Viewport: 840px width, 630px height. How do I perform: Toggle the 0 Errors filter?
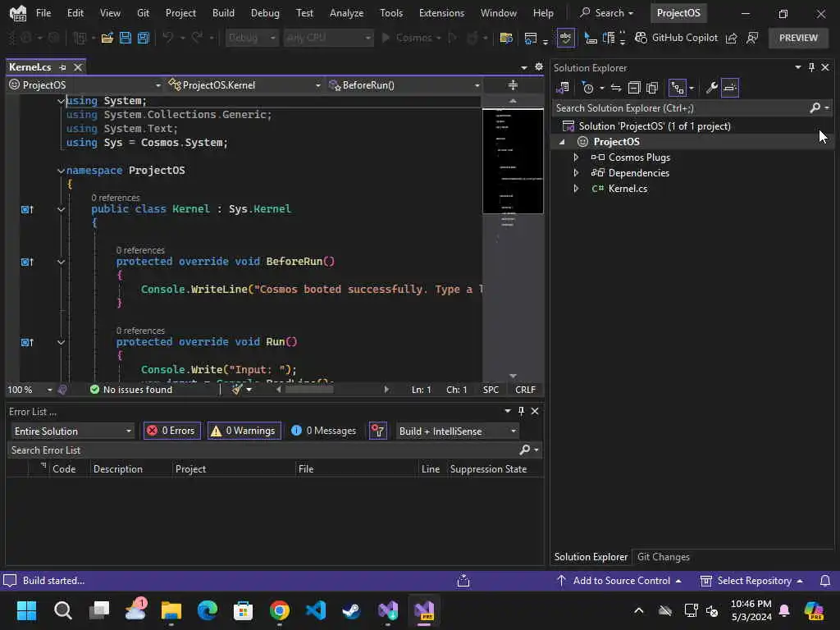[172, 431]
